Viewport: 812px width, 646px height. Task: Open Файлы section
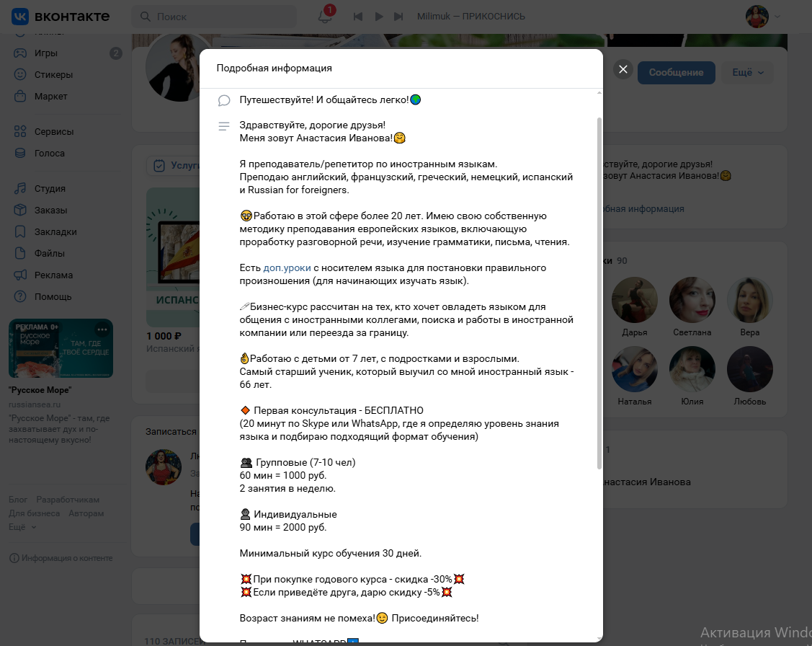coord(49,253)
